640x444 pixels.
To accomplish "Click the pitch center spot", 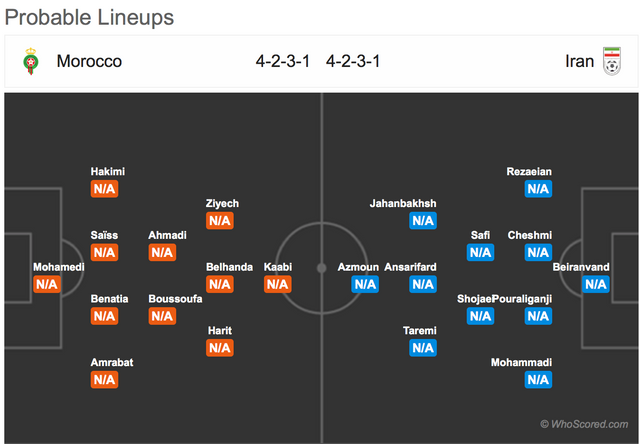I will tap(322, 268).
